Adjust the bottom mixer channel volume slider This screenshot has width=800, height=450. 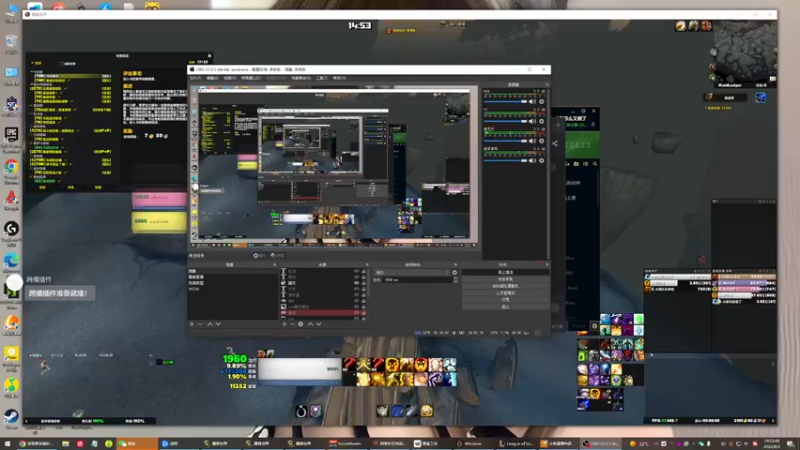(505, 160)
